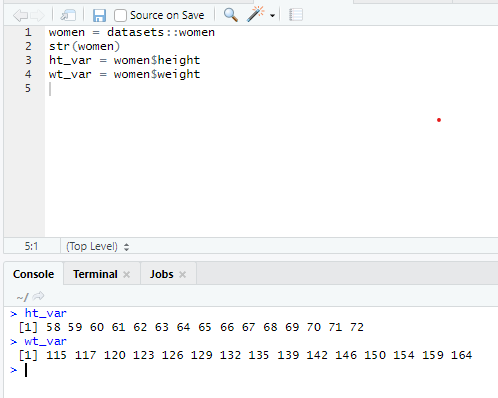498x398 pixels.
Task: Click the wt_var = women$weight line
Action: (124, 74)
